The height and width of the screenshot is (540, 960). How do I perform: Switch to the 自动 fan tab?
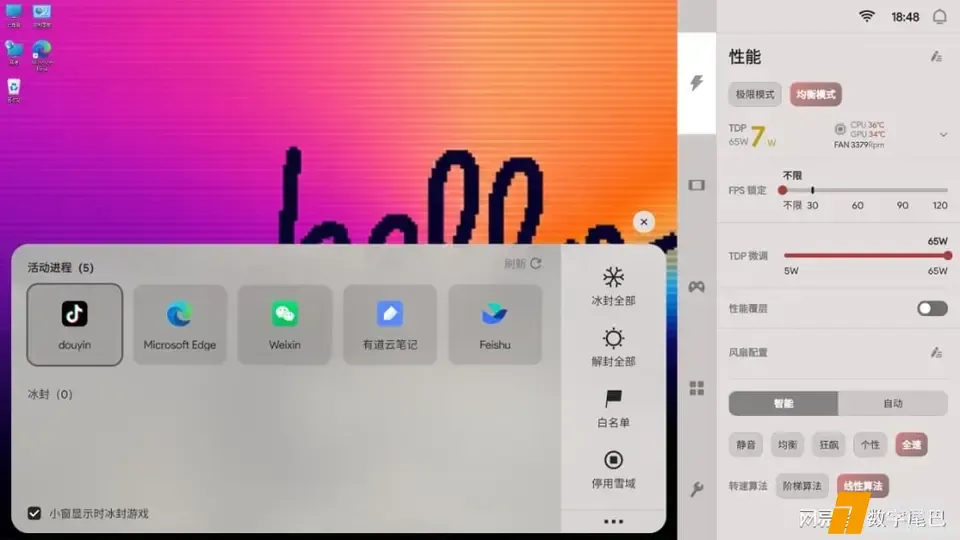pyautogui.click(x=892, y=403)
